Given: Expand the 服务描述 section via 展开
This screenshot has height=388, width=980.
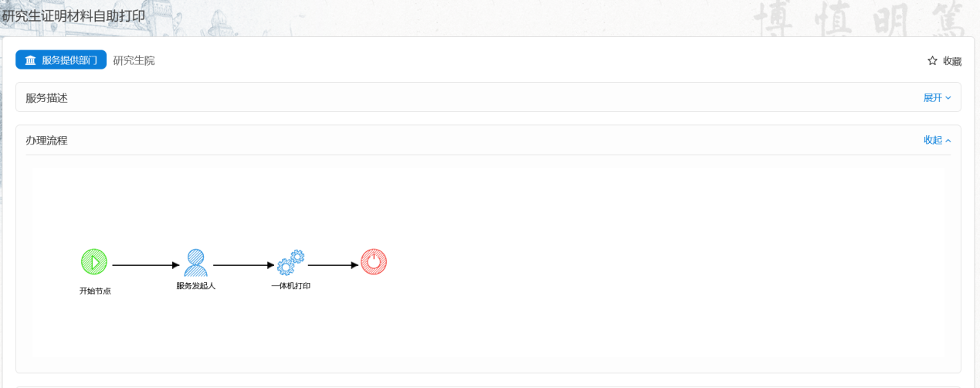Looking at the screenshot, I should pyautogui.click(x=933, y=97).
